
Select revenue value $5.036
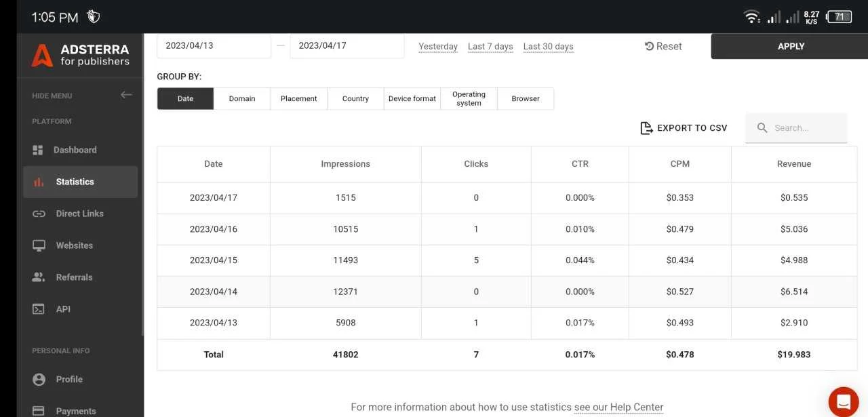click(794, 229)
